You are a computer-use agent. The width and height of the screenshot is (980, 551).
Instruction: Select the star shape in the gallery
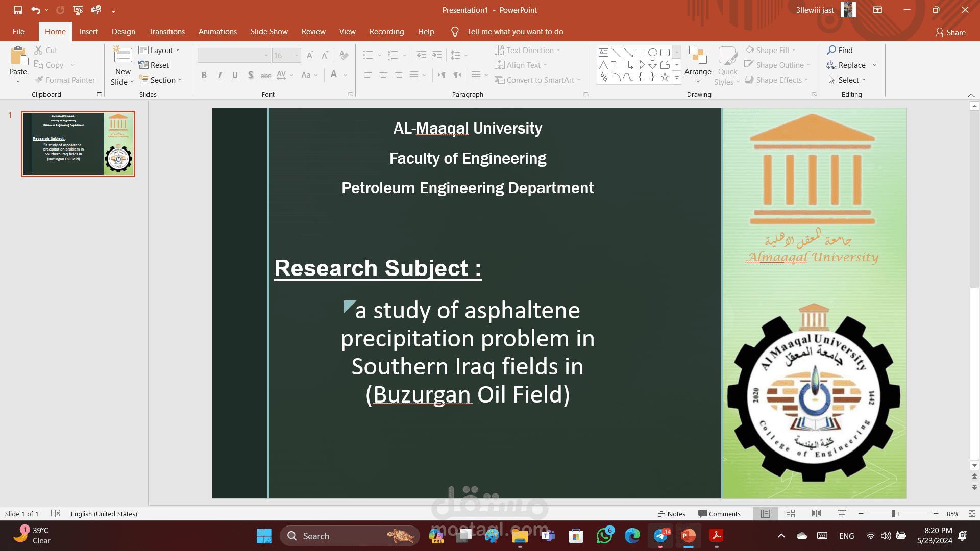(665, 77)
